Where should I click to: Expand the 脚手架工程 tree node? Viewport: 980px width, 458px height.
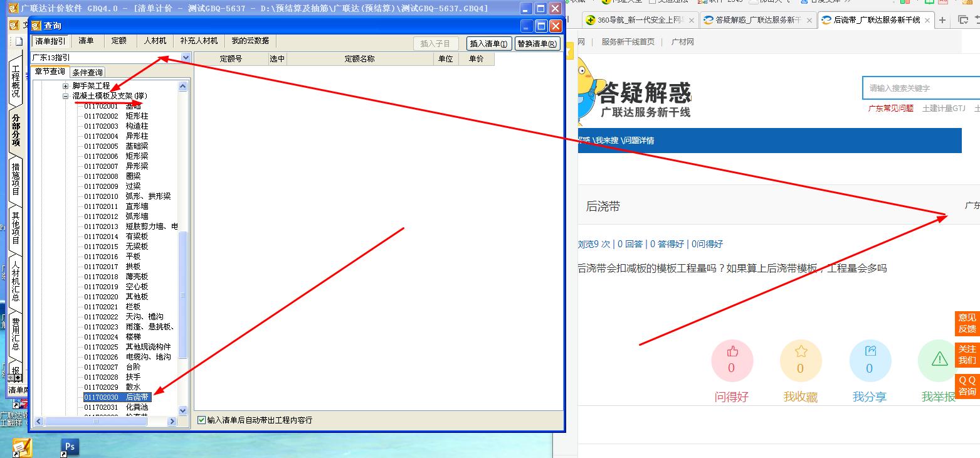tap(65, 86)
